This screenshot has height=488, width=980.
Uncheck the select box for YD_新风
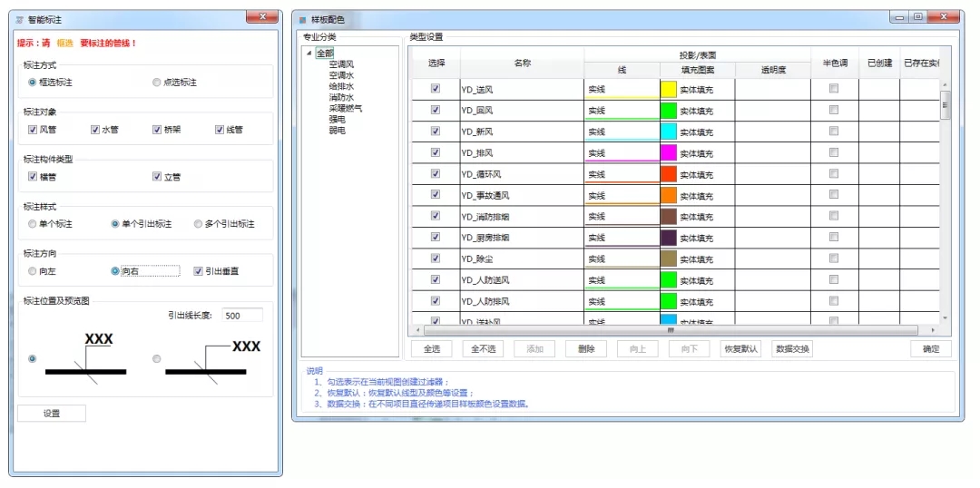point(436,132)
